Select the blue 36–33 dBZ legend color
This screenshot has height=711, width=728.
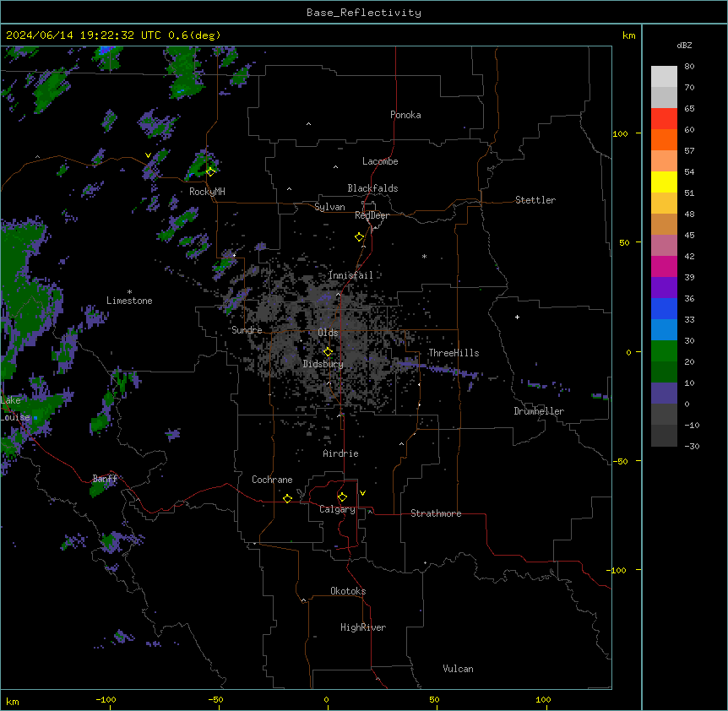[664, 308]
